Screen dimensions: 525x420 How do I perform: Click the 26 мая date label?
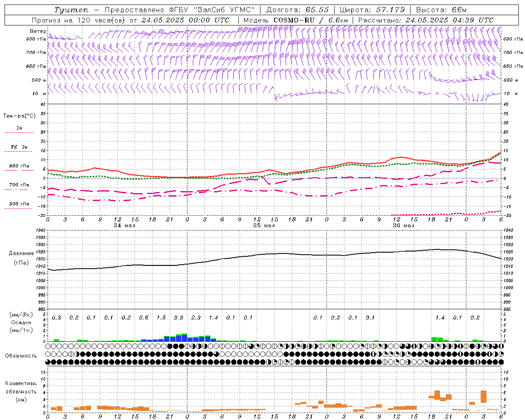pos(403,226)
